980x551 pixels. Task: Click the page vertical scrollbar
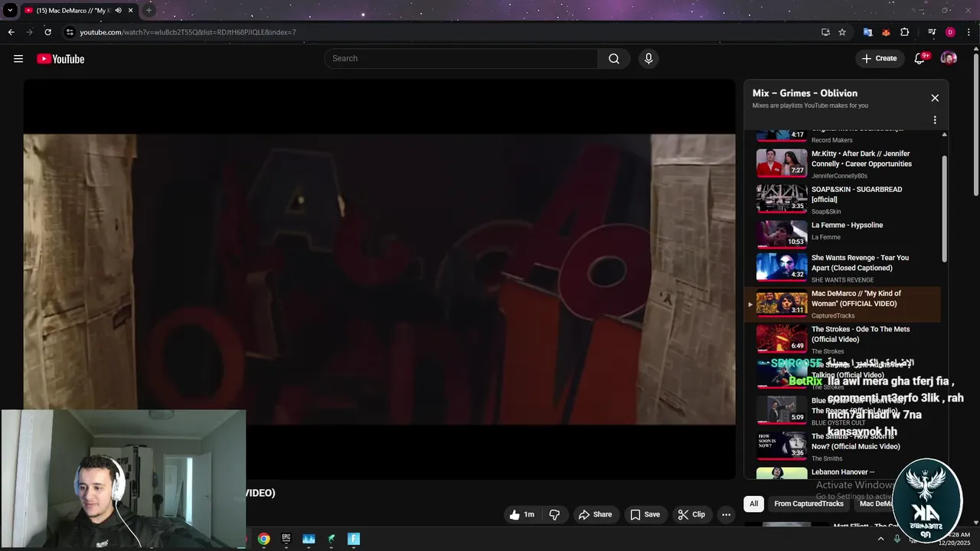click(x=975, y=122)
